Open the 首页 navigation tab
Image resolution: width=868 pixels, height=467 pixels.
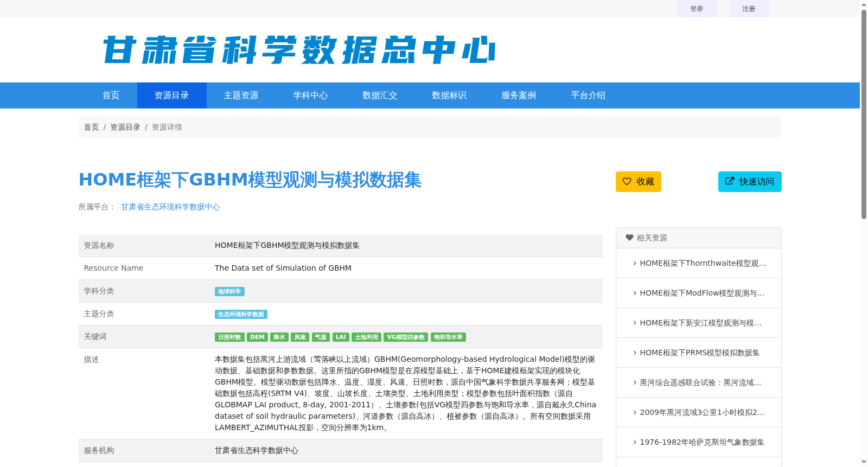coord(111,95)
